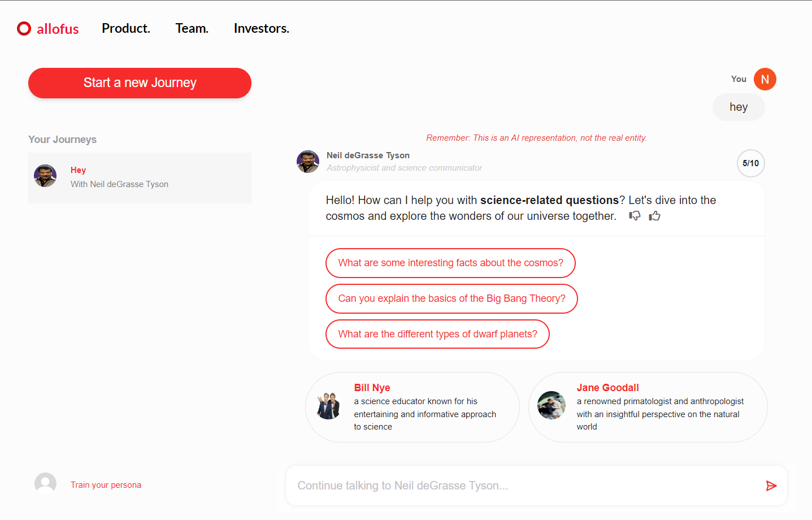Click the thumbs down icon on reply
Screen dimensions: 812x520
point(635,216)
